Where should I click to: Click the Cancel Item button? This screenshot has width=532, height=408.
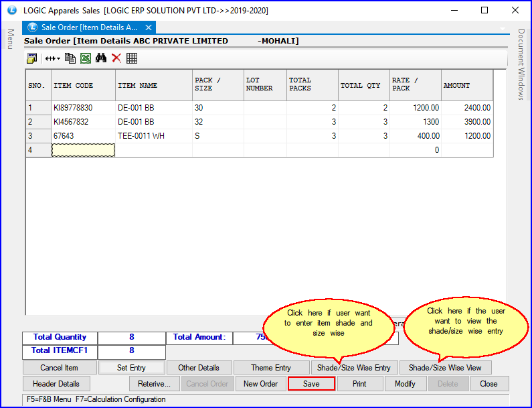[59, 368]
